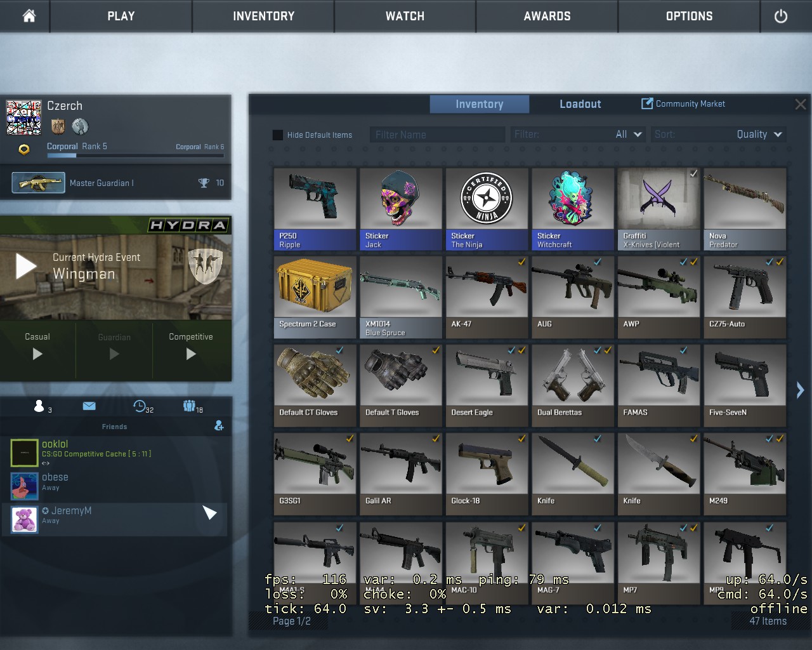Click the Hydra operation coin icon
The width and height of the screenshot is (812, 650).
click(x=24, y=150)
